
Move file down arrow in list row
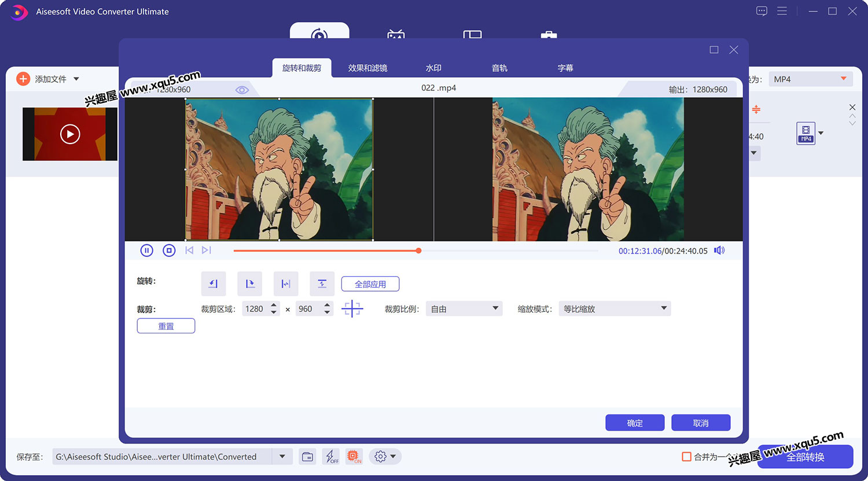coord(852,123)
